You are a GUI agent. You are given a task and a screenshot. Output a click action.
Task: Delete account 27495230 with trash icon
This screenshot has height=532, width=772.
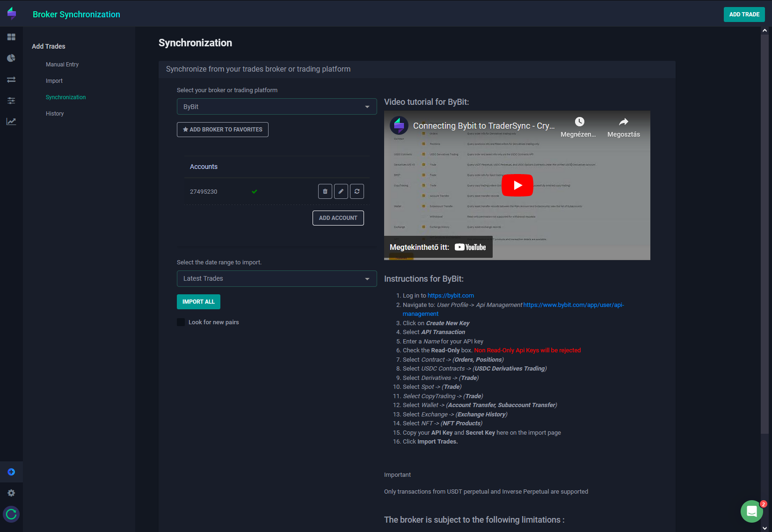pos(325,191)
